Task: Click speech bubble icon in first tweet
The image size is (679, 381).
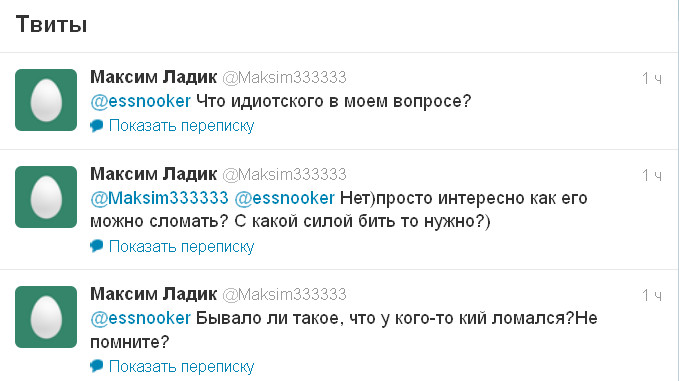Action: pyautogui.click(x=97, y=126)
